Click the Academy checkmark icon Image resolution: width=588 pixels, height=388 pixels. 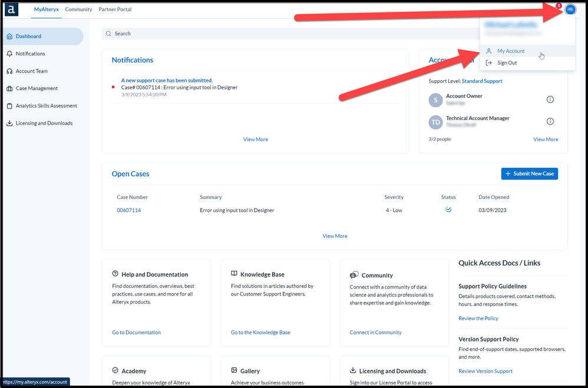coord(115,370)
